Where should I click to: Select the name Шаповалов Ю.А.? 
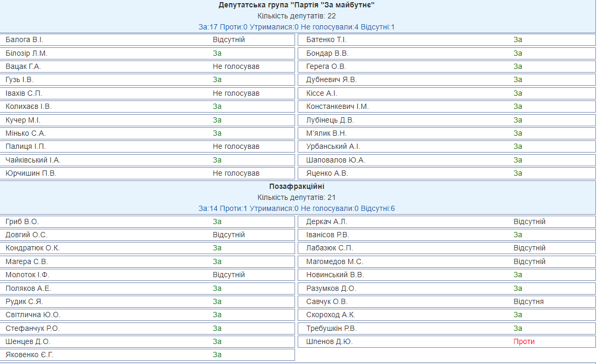click(336, 160)
